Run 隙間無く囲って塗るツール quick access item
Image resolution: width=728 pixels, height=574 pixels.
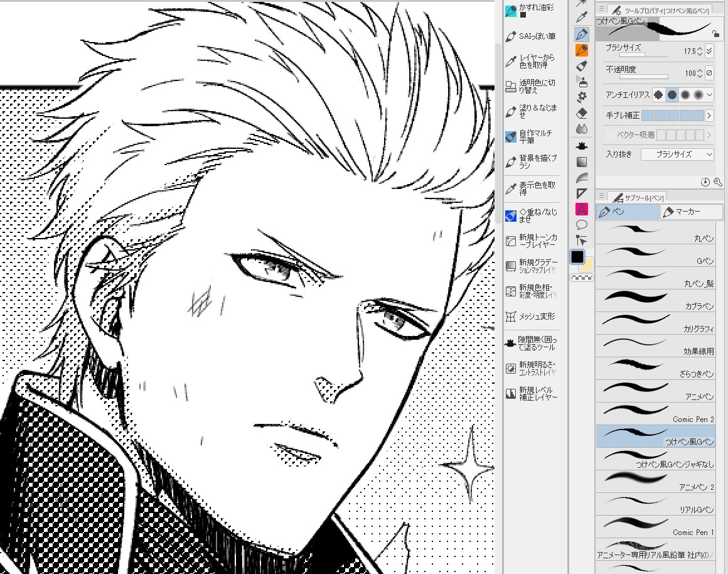pyautogui.click(x=532, y=343)
